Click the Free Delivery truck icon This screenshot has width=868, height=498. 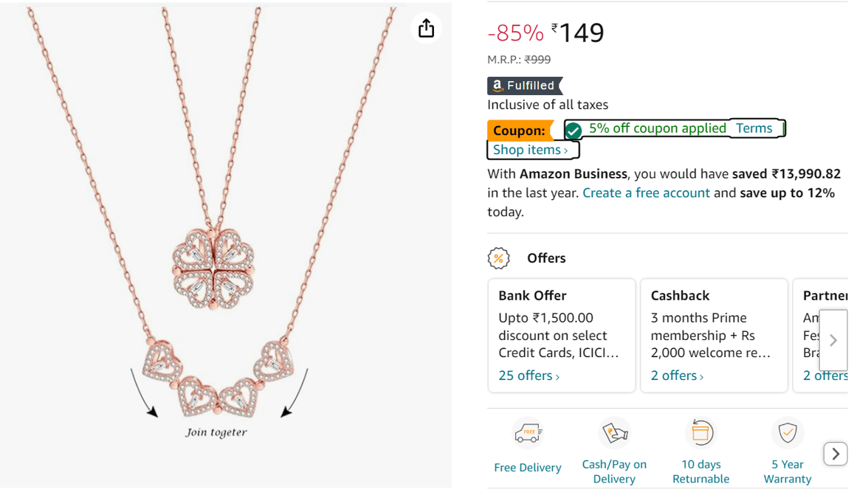click(528, 434)
